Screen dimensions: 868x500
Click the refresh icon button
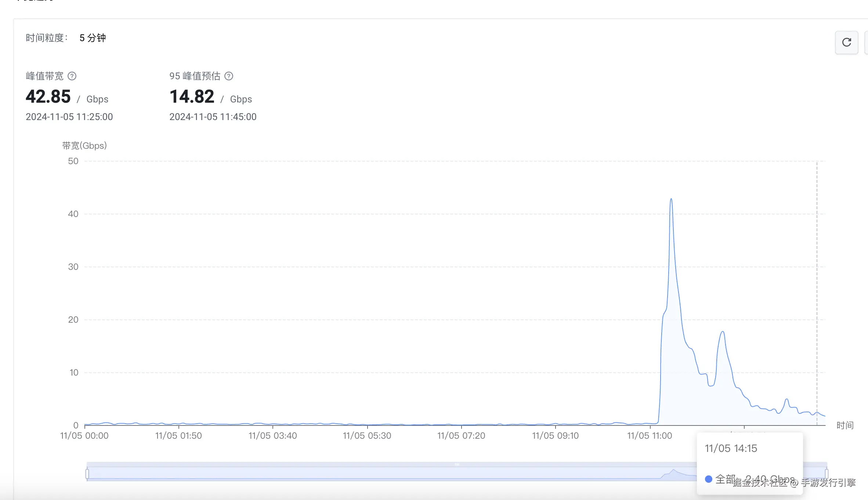(x=846, y=43)
